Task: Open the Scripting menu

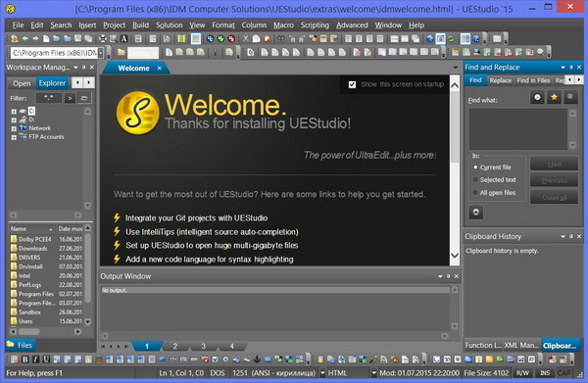Action: click(315, 25)
